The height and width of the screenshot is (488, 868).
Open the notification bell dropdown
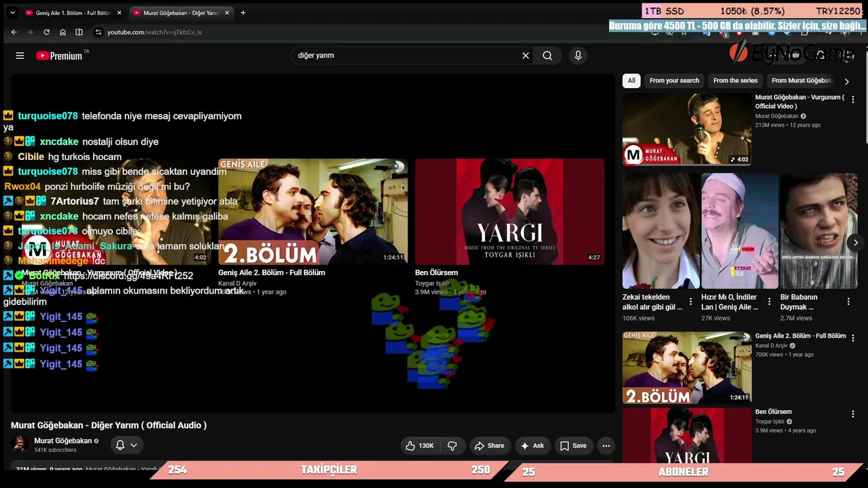click(x=127, y=445)
